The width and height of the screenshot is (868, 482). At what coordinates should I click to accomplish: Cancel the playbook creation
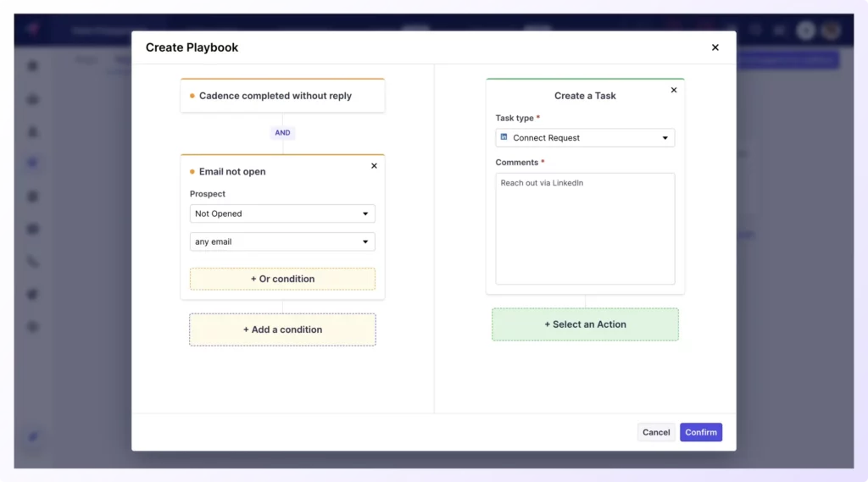656,432
